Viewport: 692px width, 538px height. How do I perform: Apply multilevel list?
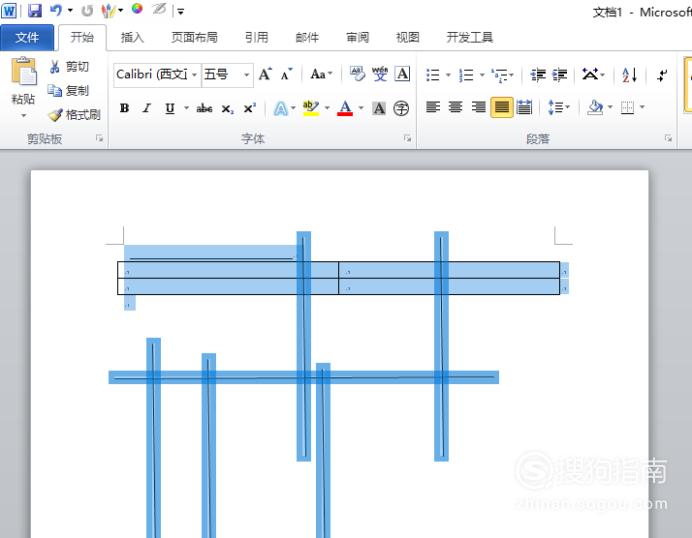500,75
